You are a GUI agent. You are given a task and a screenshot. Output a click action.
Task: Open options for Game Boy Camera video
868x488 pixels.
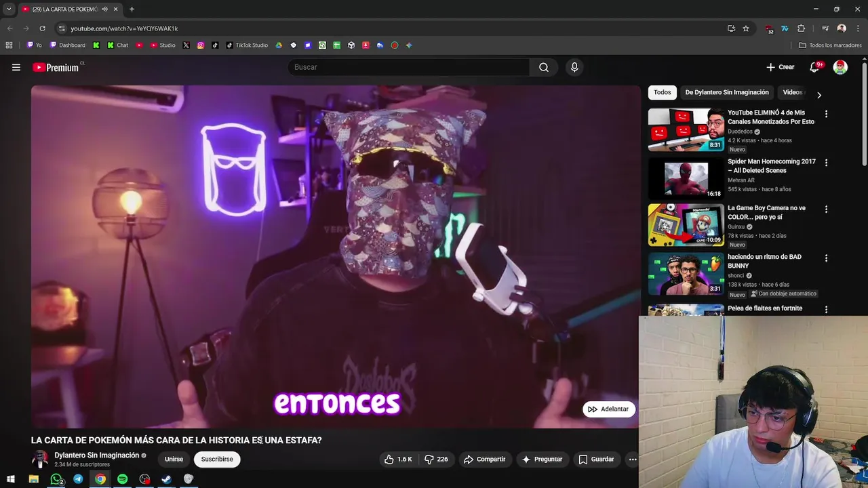[826, 209]
